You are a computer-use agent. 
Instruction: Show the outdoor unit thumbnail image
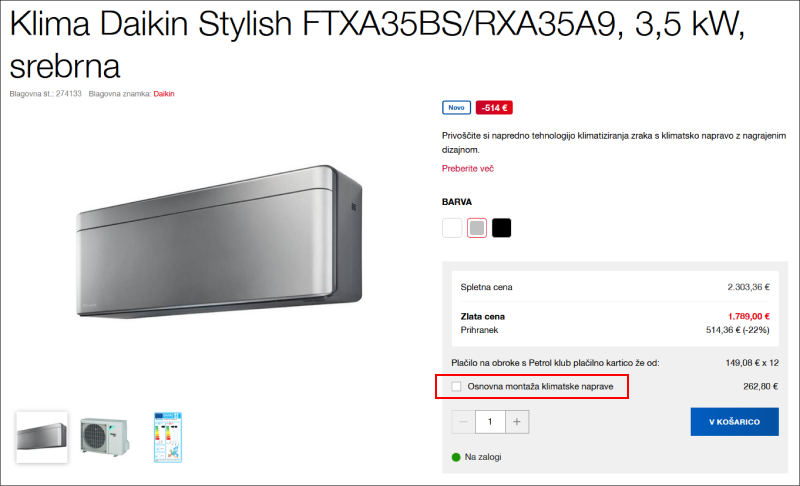pyautogui.click(x=105, y=438)
